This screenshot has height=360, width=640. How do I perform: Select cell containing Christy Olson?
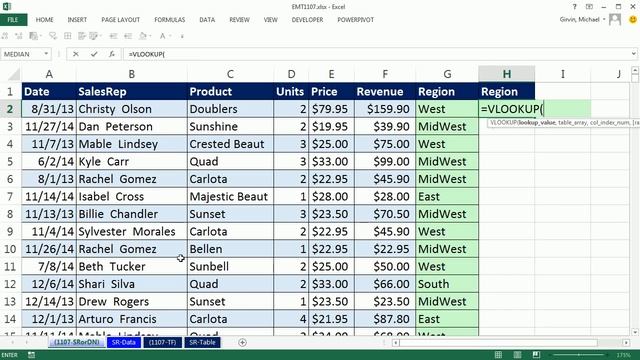coord(131,109)
